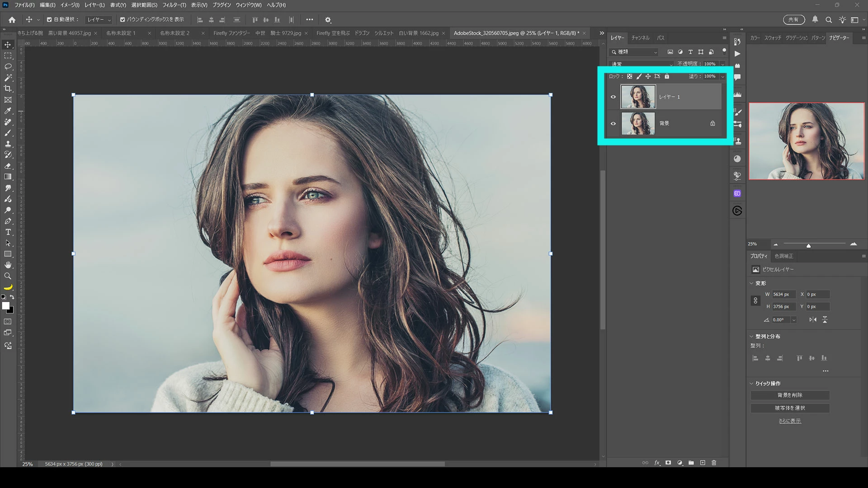Click the flip horizontal icon in Properties
This screenshot has width=868, height=488.
(813, 319)
